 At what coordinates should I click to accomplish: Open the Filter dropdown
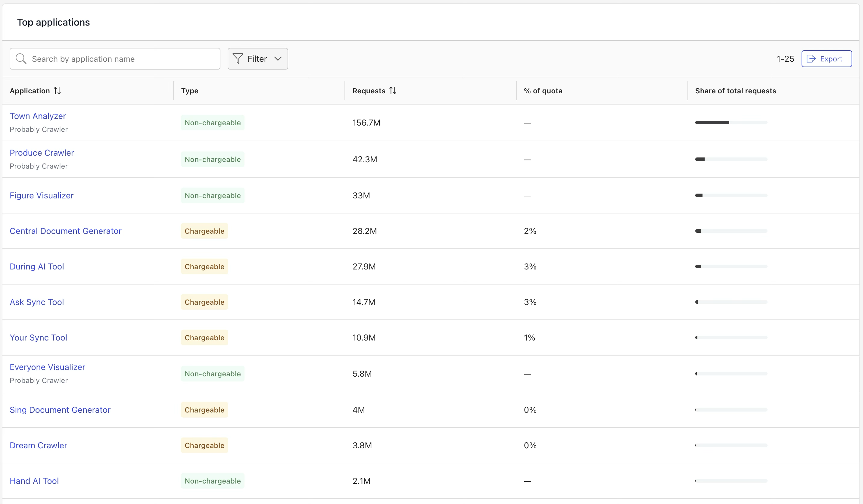point(257,58)
